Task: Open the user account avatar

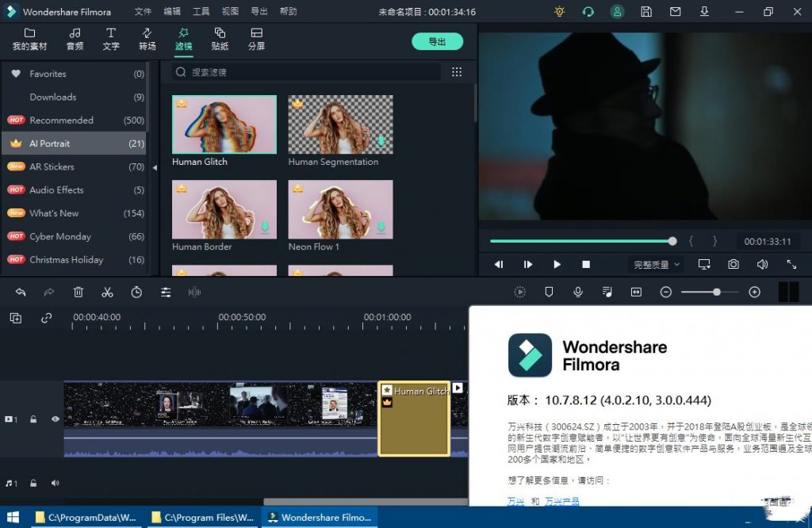Action: pos(617,11)
